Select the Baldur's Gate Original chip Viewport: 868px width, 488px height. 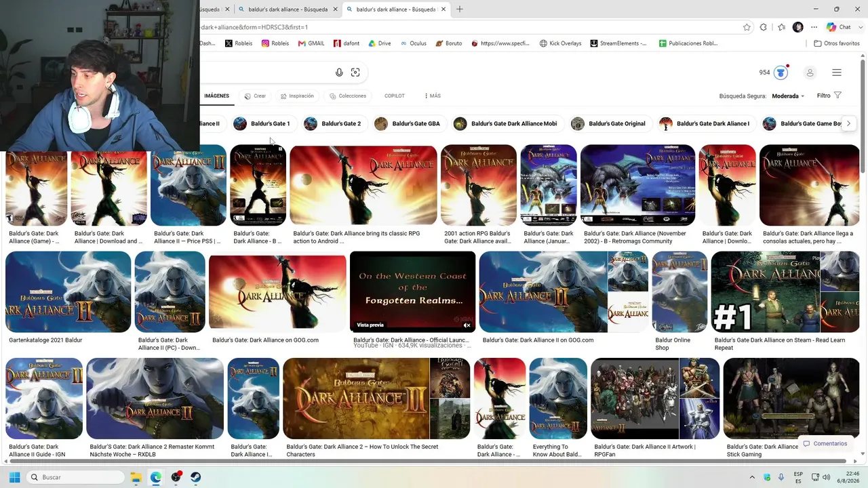point(609,123)
